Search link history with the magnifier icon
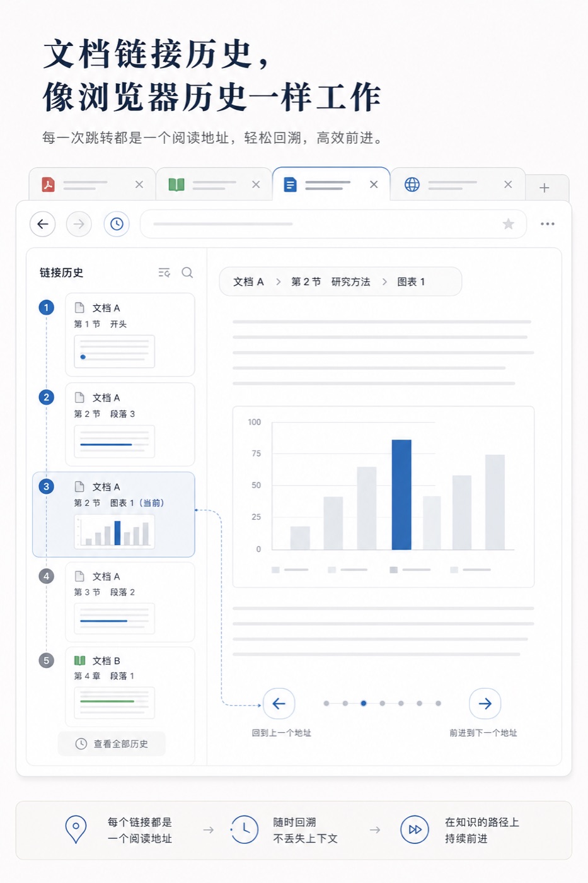Screen dimensions: 588x883 pos(187,272)
